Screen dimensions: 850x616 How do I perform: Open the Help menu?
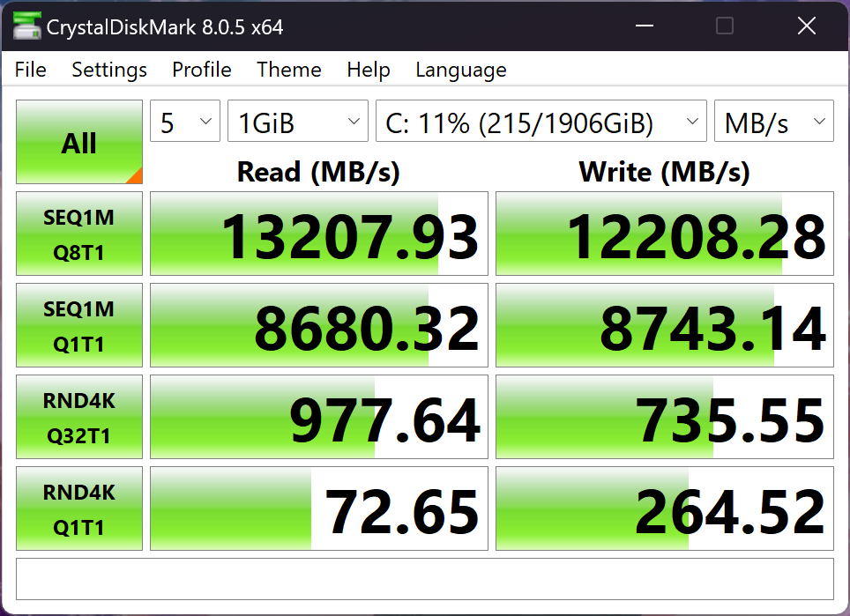click(x=368, y=70)
